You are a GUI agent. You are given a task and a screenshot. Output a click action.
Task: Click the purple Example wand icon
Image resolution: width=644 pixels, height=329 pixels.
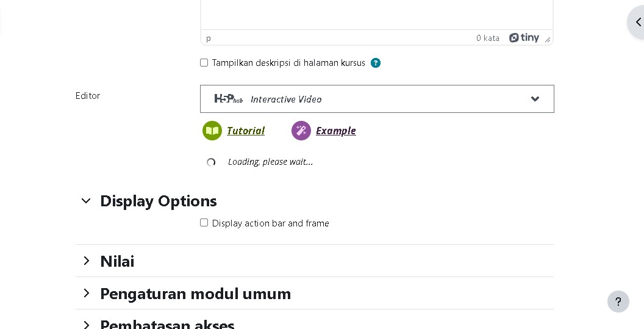click(x=301, y=131)
